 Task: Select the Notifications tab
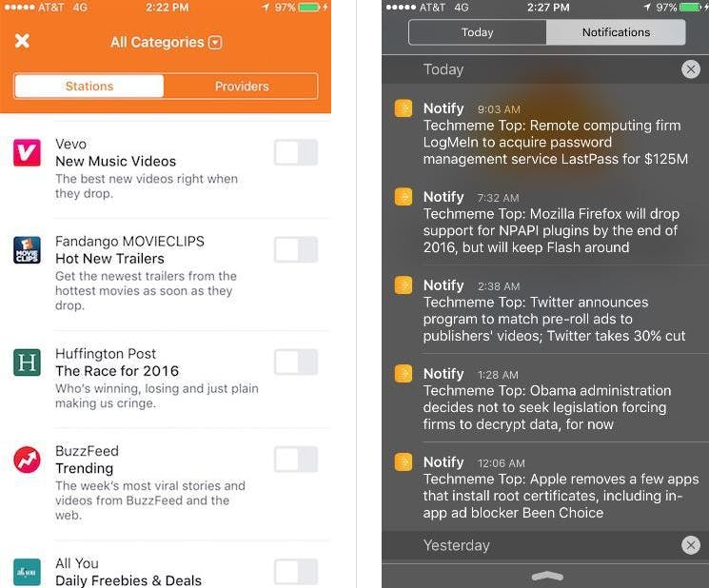tap(616, 32)
